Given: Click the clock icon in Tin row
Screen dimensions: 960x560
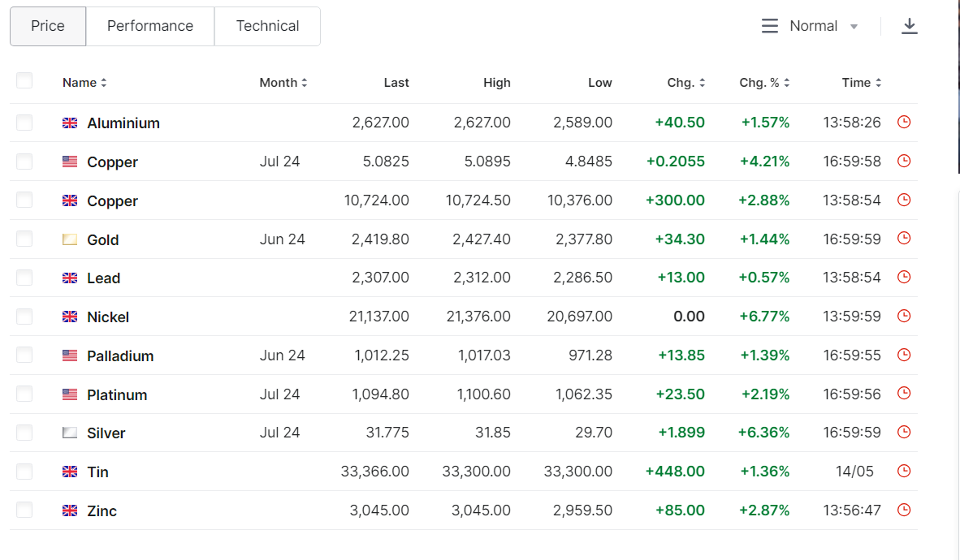Looking at the screenshot, I should click(x=904, y=472).
